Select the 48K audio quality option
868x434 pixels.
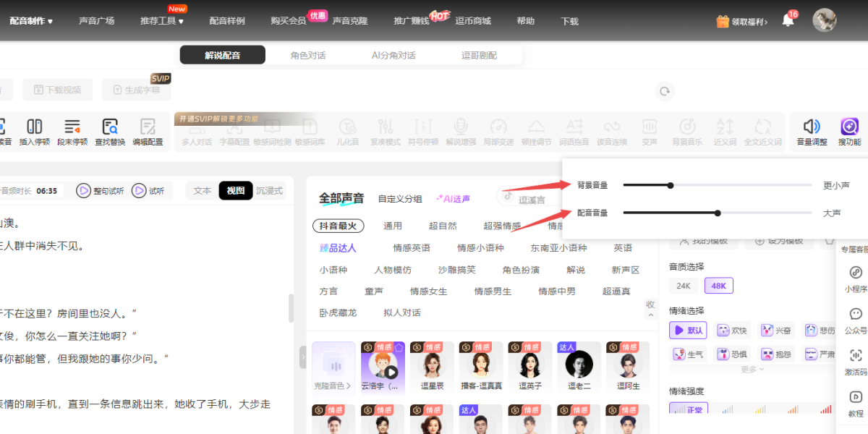[719, 286]
